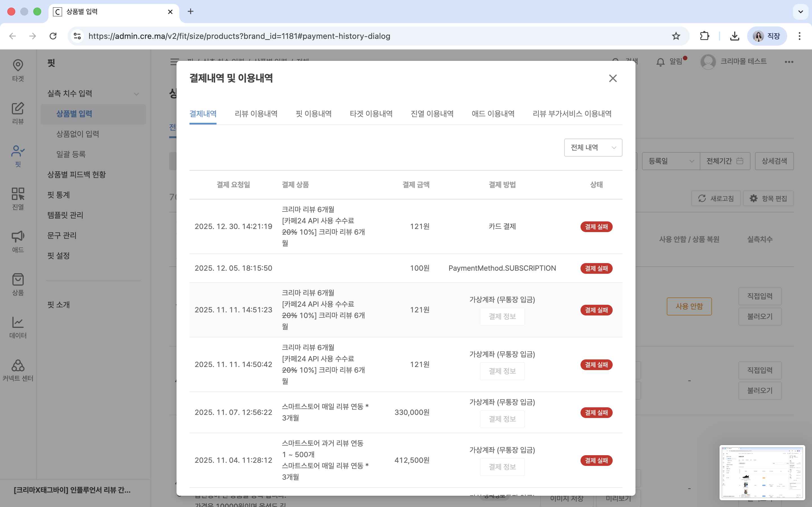Screen dimensions: 812x507
Task: Click the 사용 안함 button
Action: pyautogui.click(x=689, y=306)
